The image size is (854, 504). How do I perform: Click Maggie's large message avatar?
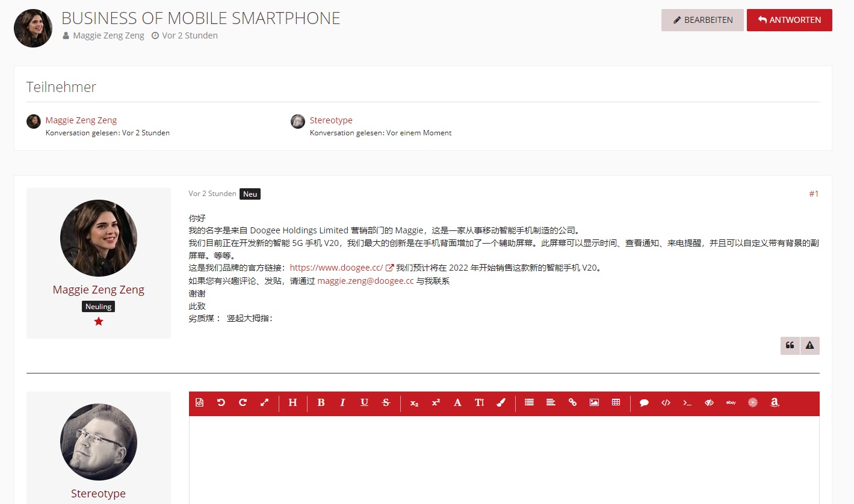(x=99, y=238)
